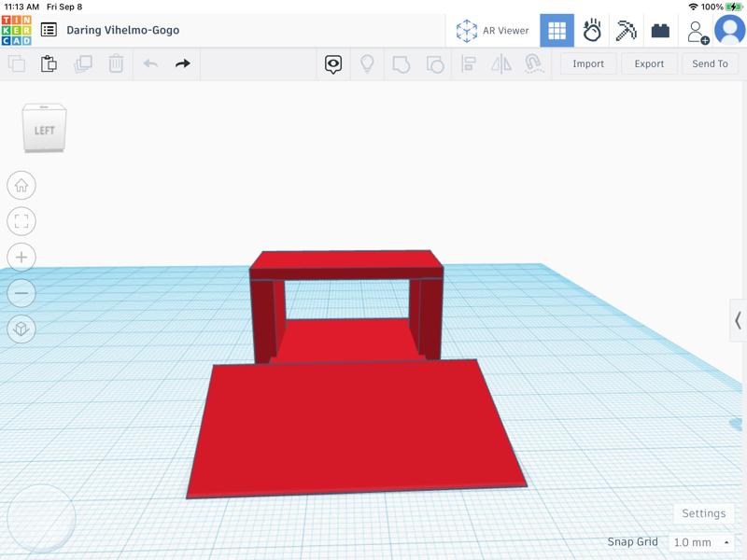The height and width of the screenshot is (560, 747).
Task: Switch to 3D design grid view
Action: [x=557, y=31]
